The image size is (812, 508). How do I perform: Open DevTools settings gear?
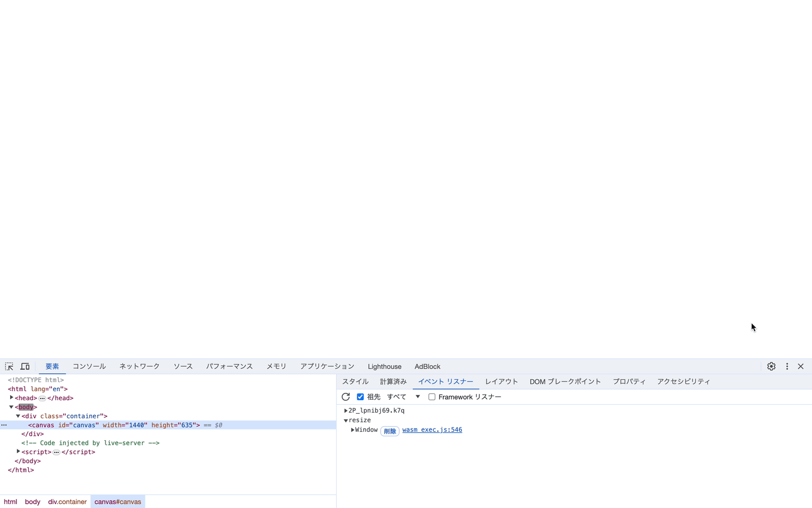pyautogui.click(x=771, y=366)
